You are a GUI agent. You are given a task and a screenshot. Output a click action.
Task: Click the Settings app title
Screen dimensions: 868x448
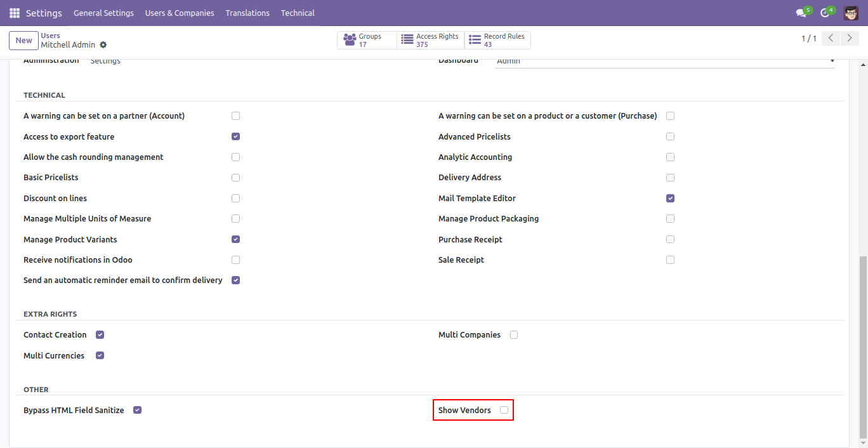[44, 13]
